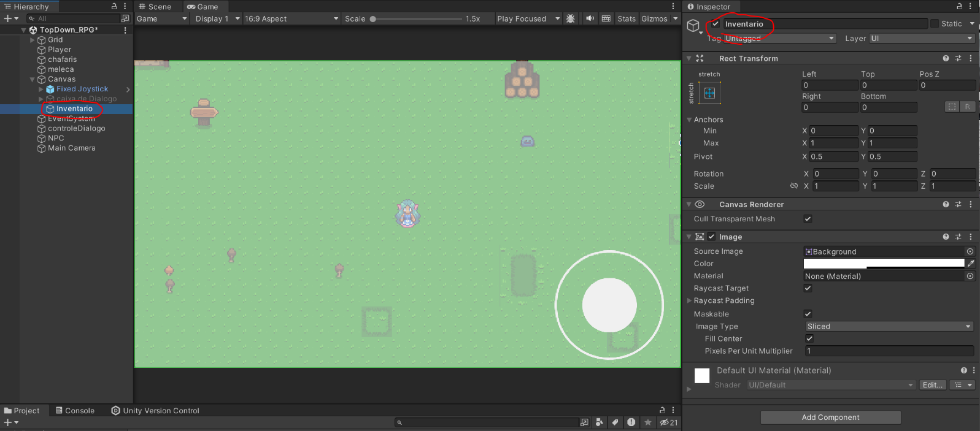Click the Add Component button
This screenshot has width=980, height=431.
830,418
